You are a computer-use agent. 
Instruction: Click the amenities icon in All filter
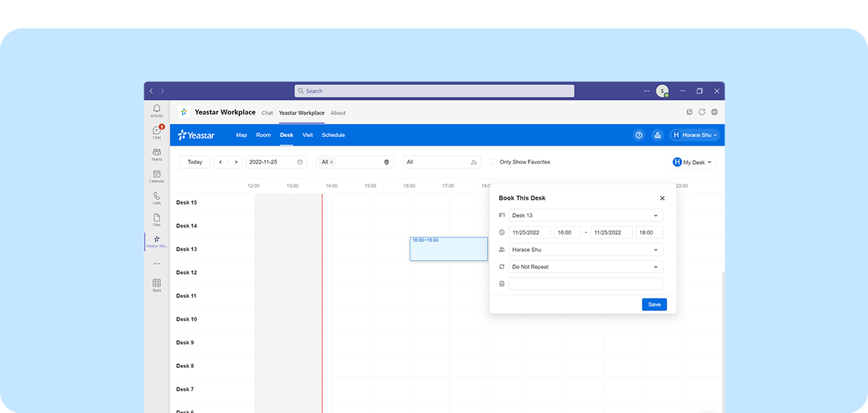(x=474, y=162)
